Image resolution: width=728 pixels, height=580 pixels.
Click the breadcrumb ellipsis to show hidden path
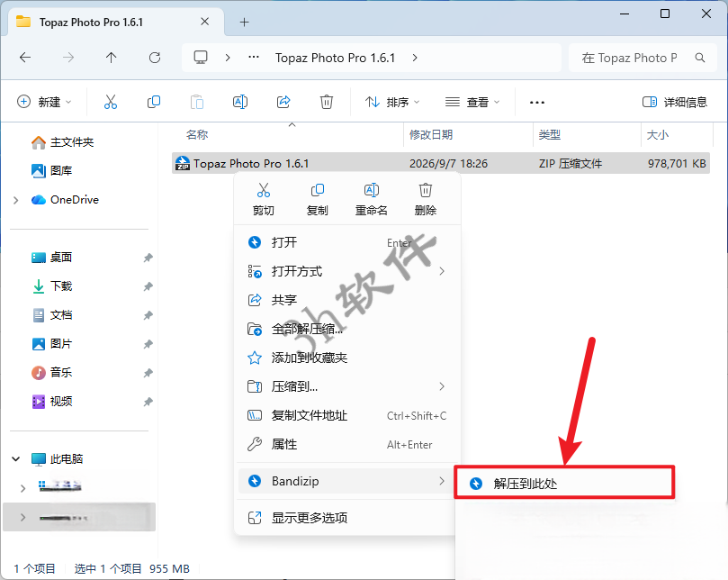tap(254, 57)
